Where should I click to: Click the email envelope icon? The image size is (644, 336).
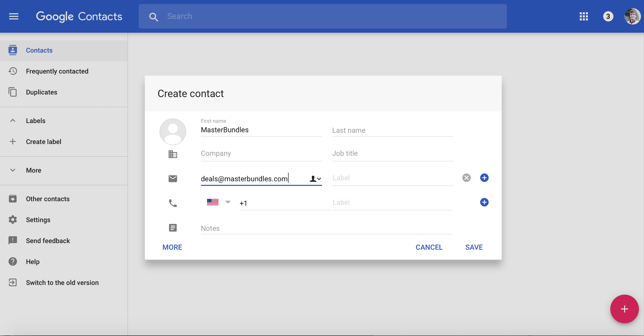(173, 178)
